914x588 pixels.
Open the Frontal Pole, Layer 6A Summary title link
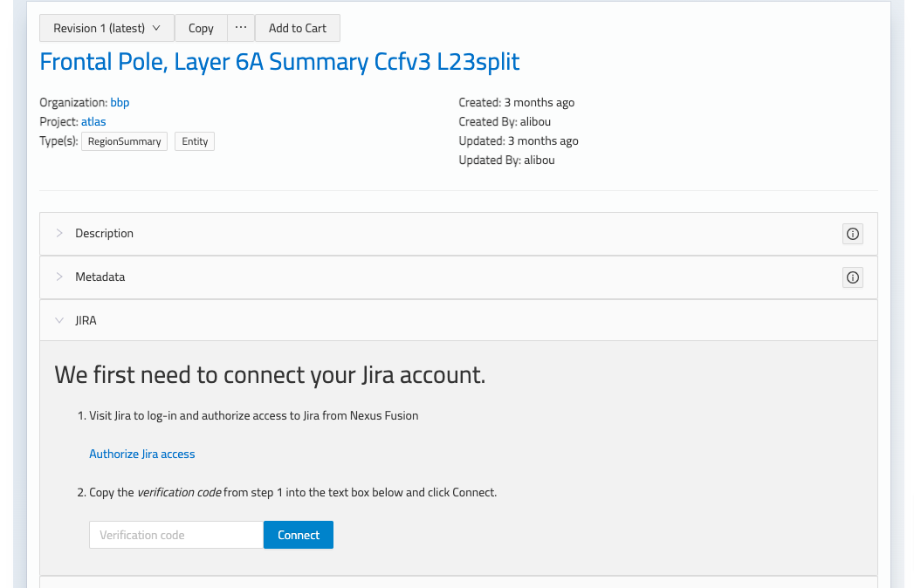[x=279, y=62]
